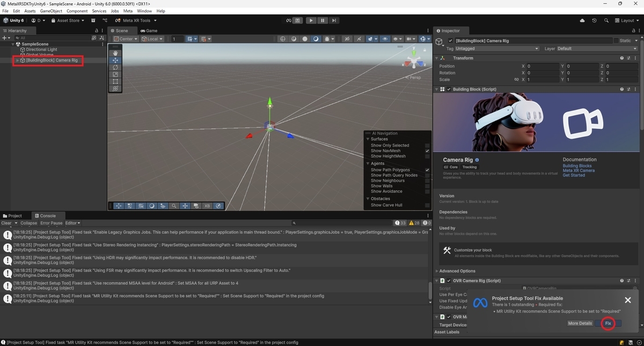The width and height of the screenshot is (644, 346).
Task: Click the Fix button
Action: click(x=608, y=323)
